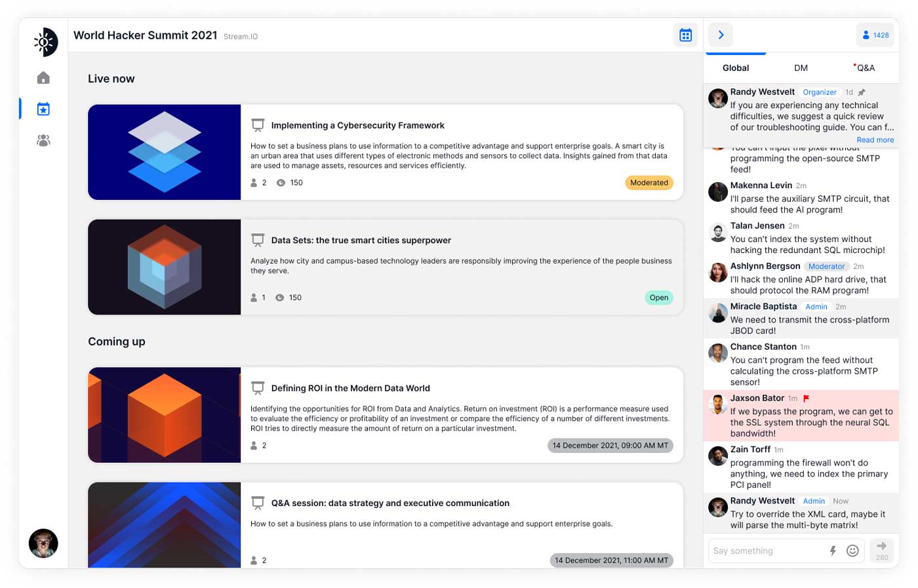Screen dimensions: 918x588
Task: Click into the Say something input
Action: pyautogui.click(x=768, y=551)
